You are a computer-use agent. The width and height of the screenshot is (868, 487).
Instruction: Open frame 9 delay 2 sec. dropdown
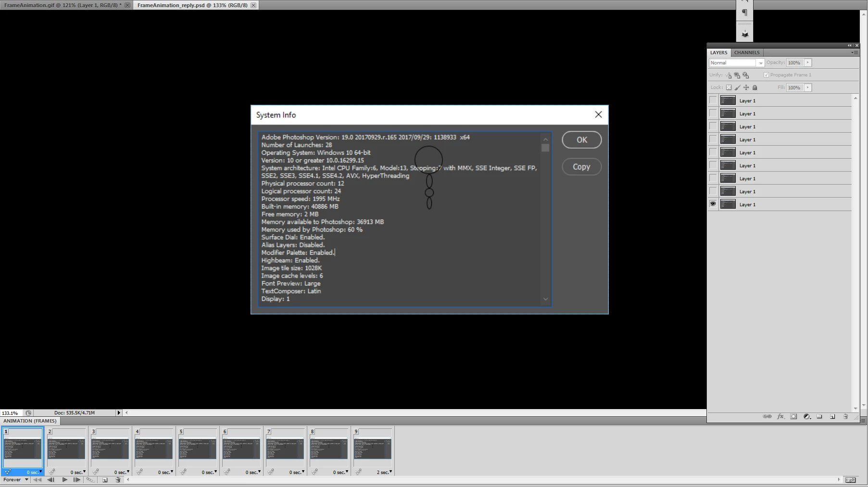pos(384,472)
